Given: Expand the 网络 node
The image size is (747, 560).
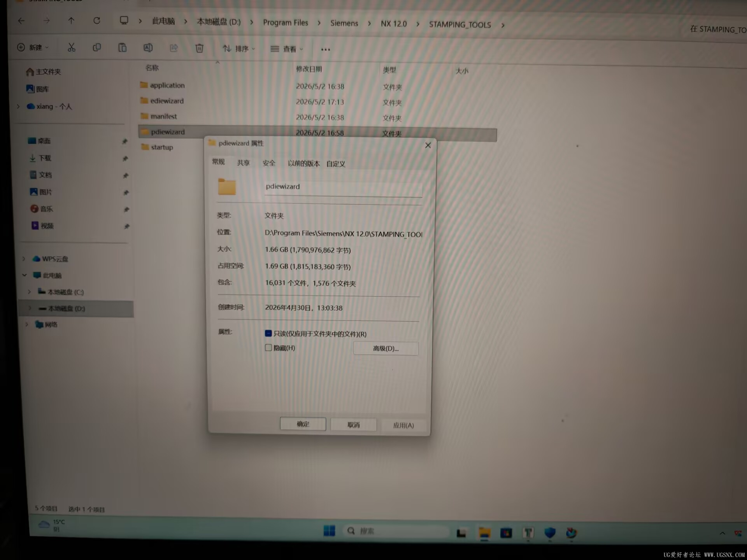Looking at the screenshot, I should click(26, 324).
